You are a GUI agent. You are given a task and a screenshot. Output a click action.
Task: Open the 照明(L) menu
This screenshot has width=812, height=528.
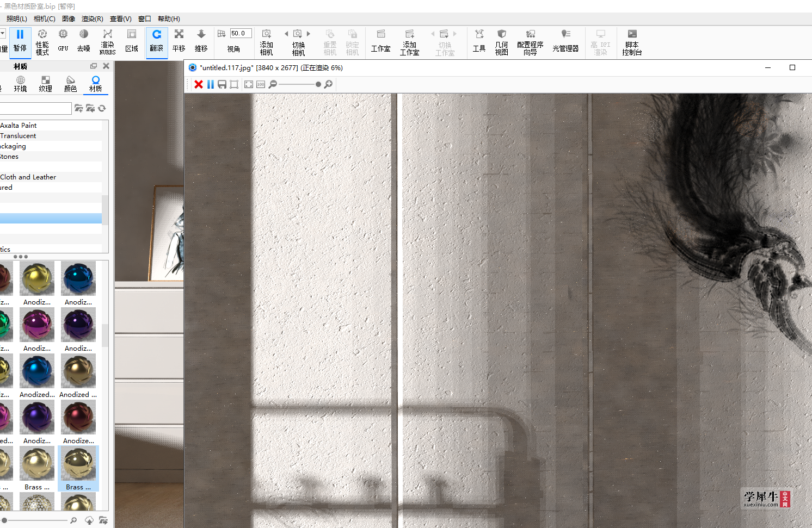click(x=17, y=19)
